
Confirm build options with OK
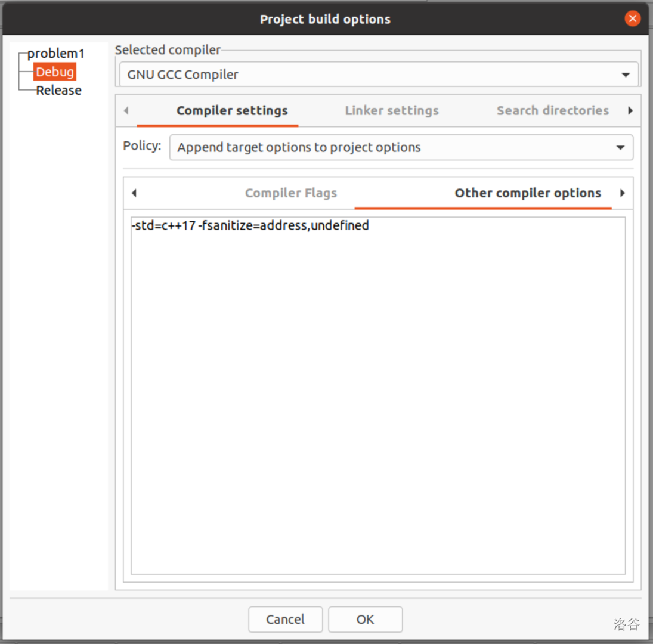pos(365,620)
